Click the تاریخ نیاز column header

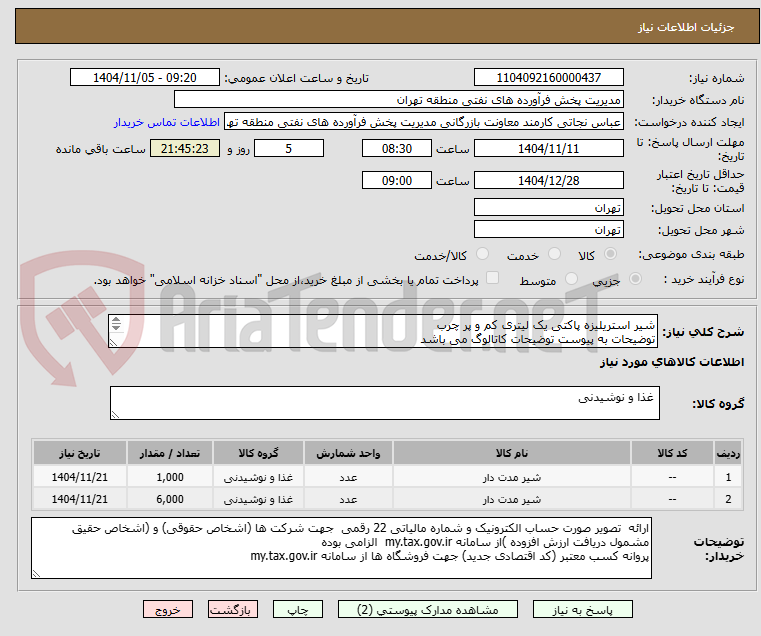tap(80, 453)
